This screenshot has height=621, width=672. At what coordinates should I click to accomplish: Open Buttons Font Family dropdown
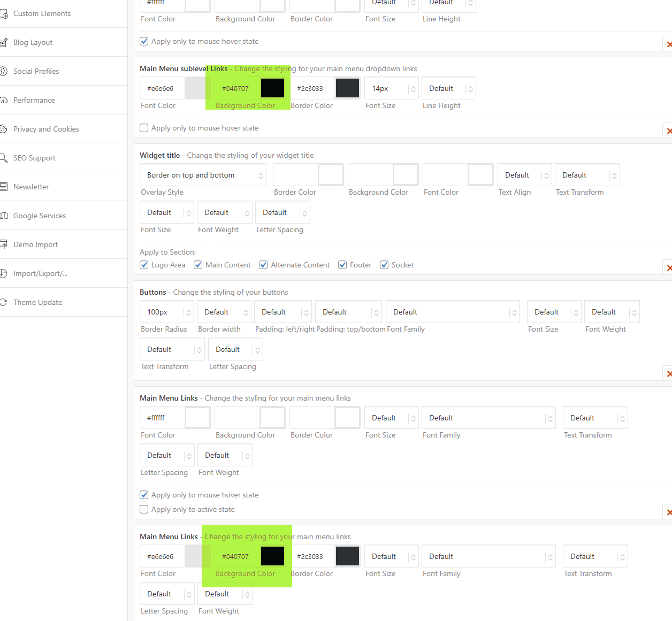453,312
